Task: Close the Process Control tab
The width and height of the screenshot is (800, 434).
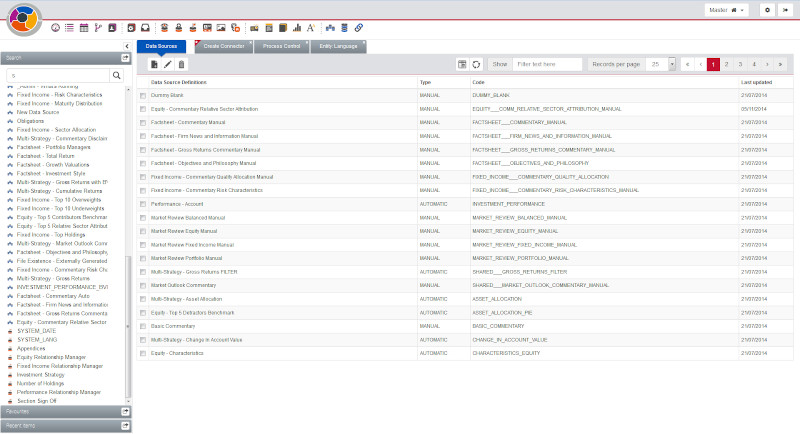Action: (307, 42)
